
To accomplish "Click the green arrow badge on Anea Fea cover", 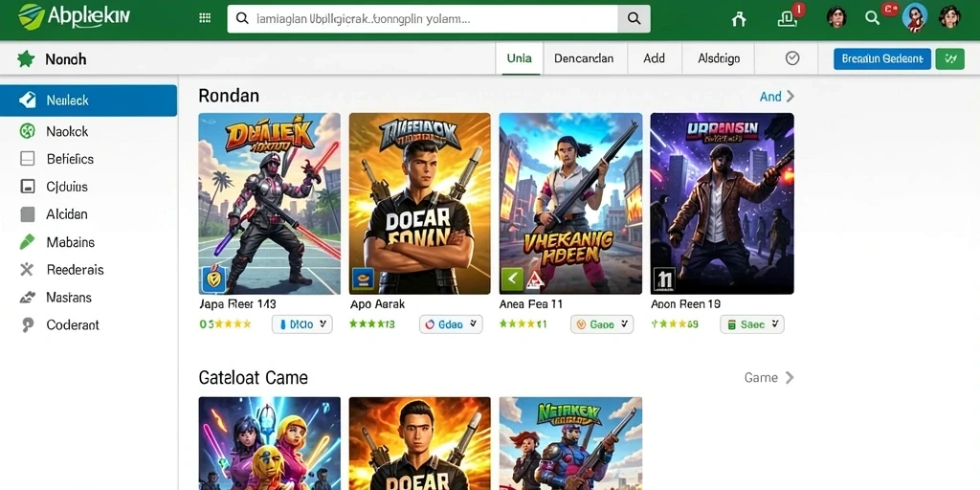I will pyautogui.click(x=513, y=279).
